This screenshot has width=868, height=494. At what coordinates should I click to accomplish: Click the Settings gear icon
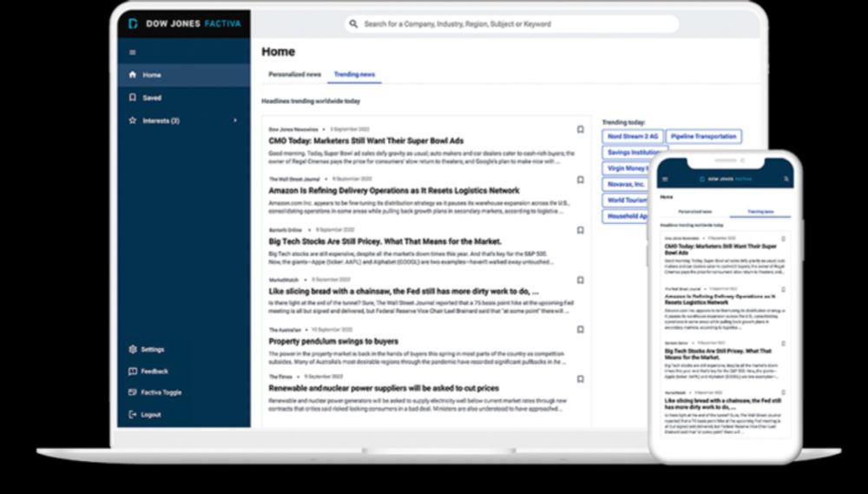(x=132, y=350)
